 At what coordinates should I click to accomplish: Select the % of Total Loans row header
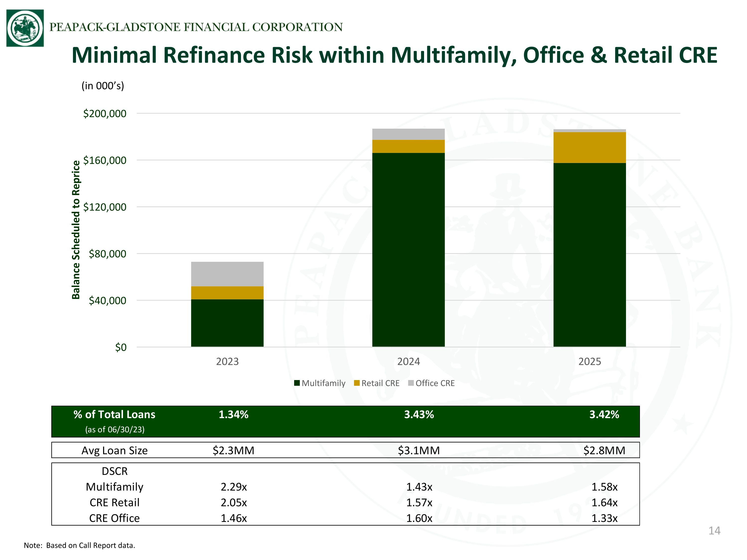[115, 421]
